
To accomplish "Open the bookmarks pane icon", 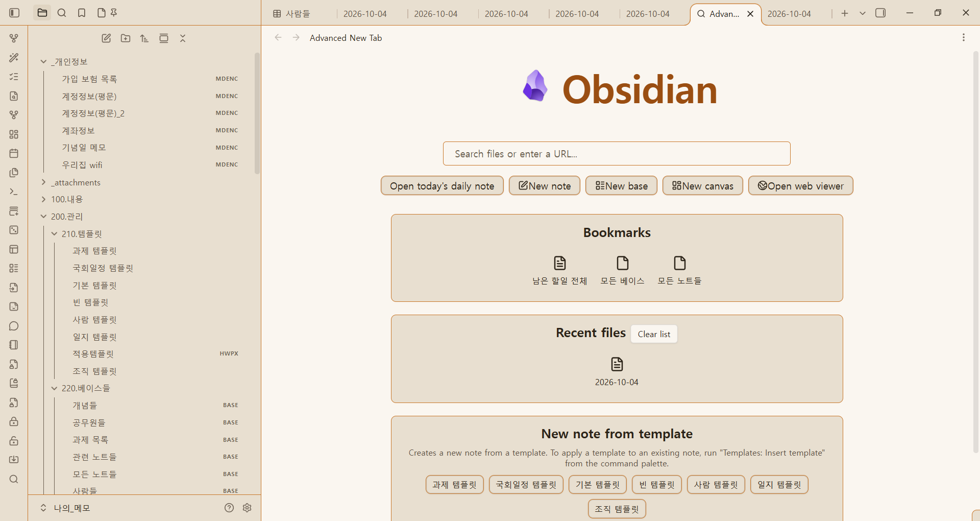I will [x=82, y=13].
